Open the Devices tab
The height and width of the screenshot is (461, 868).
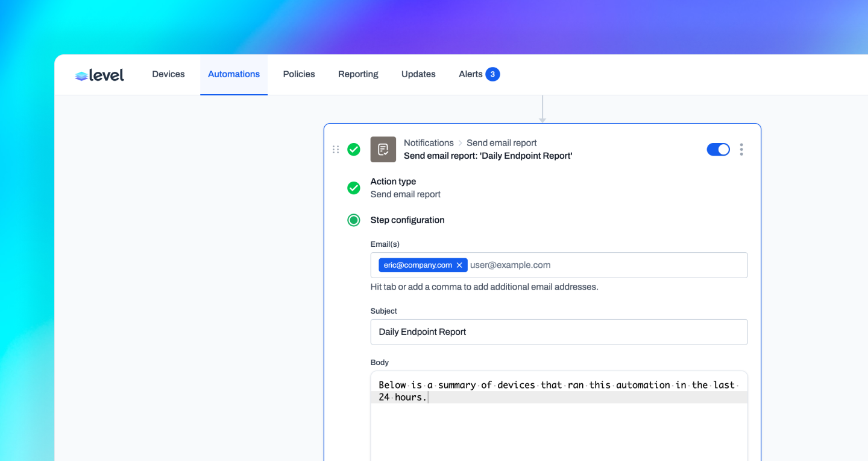[168, 74]
